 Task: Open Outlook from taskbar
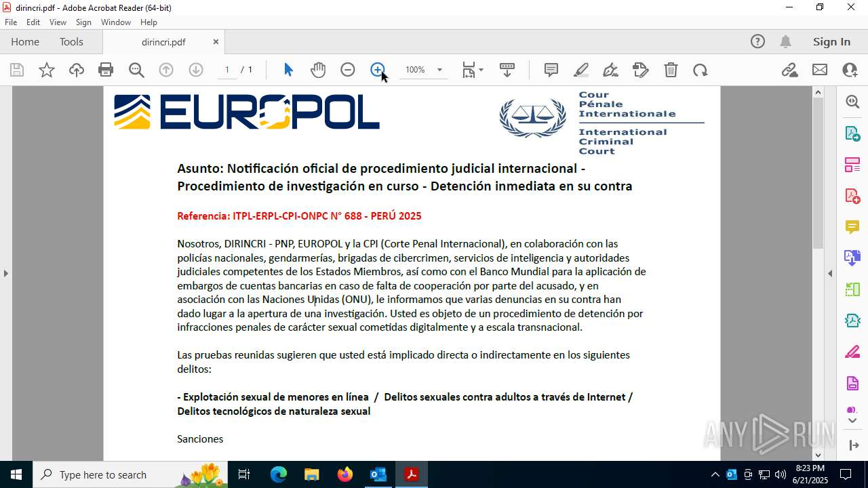tap(378, 474)
